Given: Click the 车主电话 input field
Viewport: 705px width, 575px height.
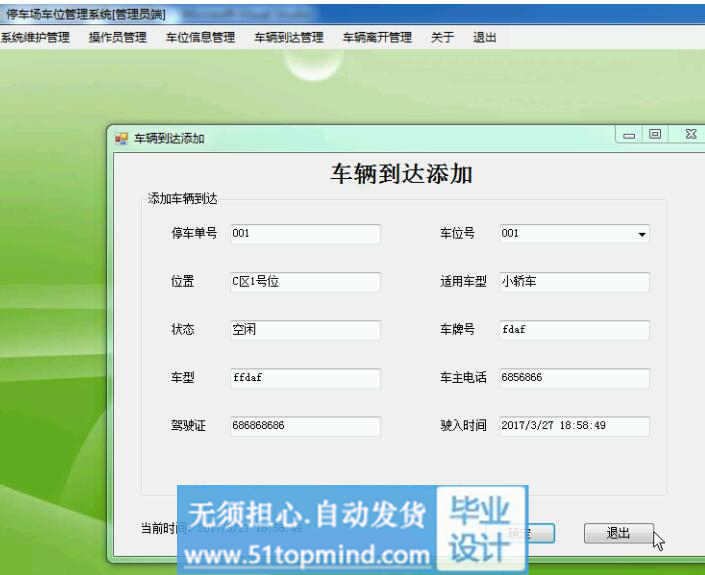Looking at the screenshot, I should [x=574, y=378].
